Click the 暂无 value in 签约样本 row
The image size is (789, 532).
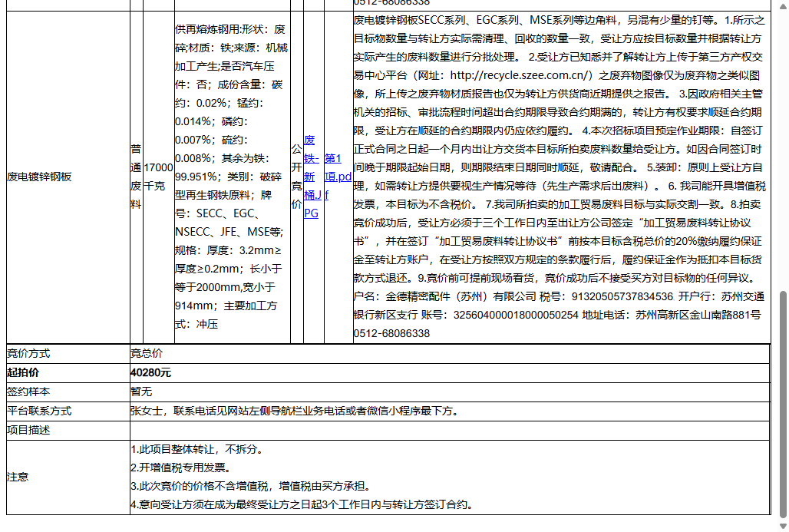[141, 392]
